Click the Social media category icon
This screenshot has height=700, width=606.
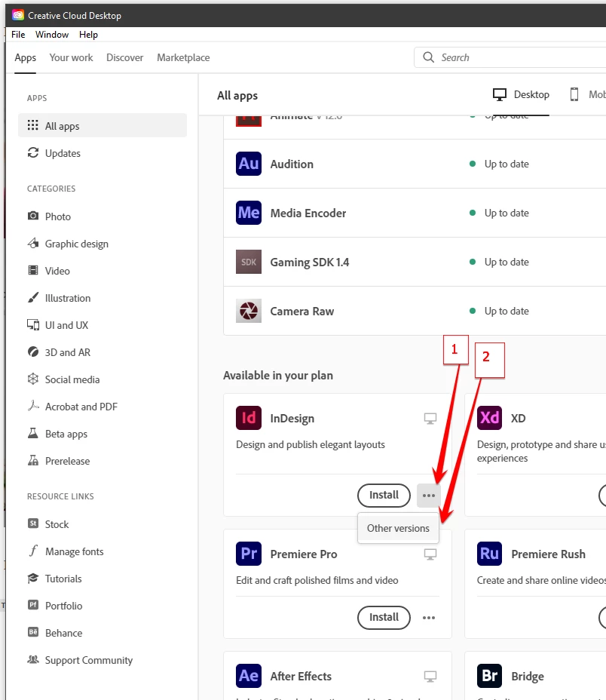pyautogui.click(x=33, y=379)
